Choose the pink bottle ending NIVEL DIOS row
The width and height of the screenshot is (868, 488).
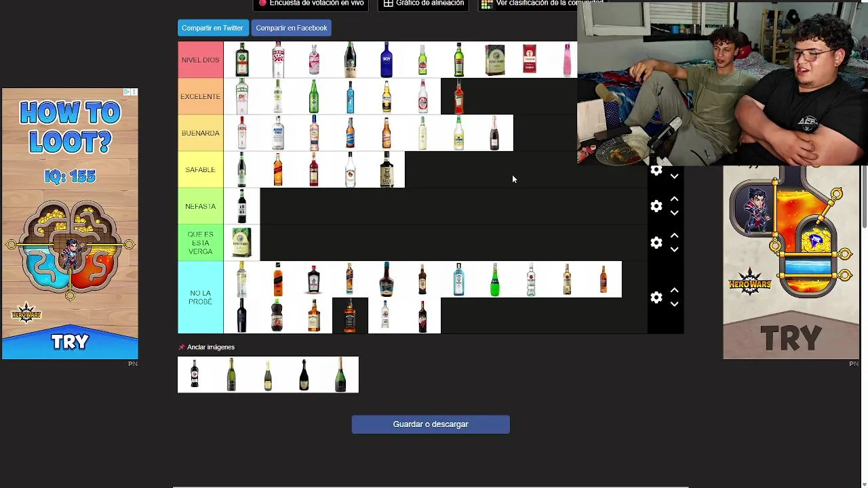click(567, 60)
